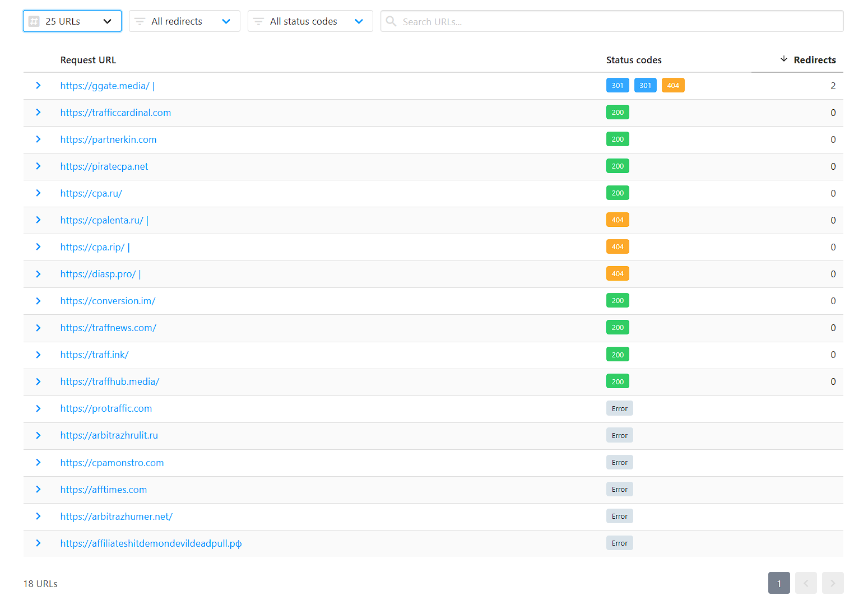Expand the arbitrazhrulit.ru row
The height and width of the screenshot is (605, 868).
[x=38, y=435]
